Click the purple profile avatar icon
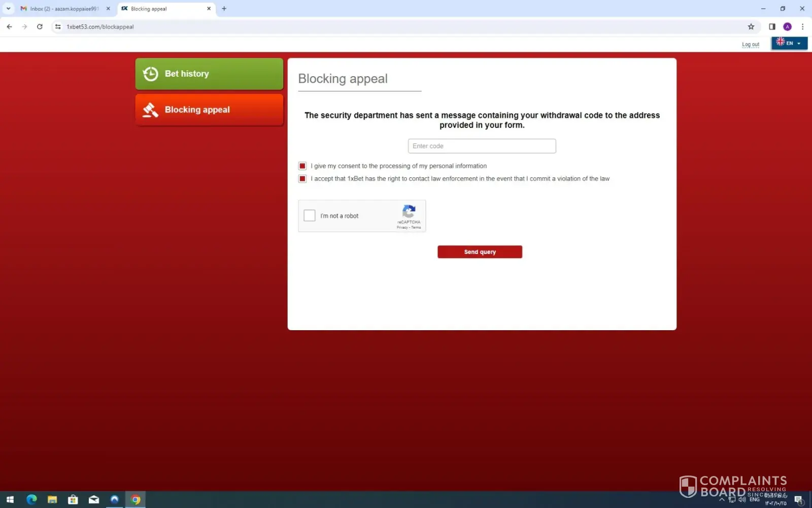The width and height of the screenshot is (812, 508). (x=787, y=27)
